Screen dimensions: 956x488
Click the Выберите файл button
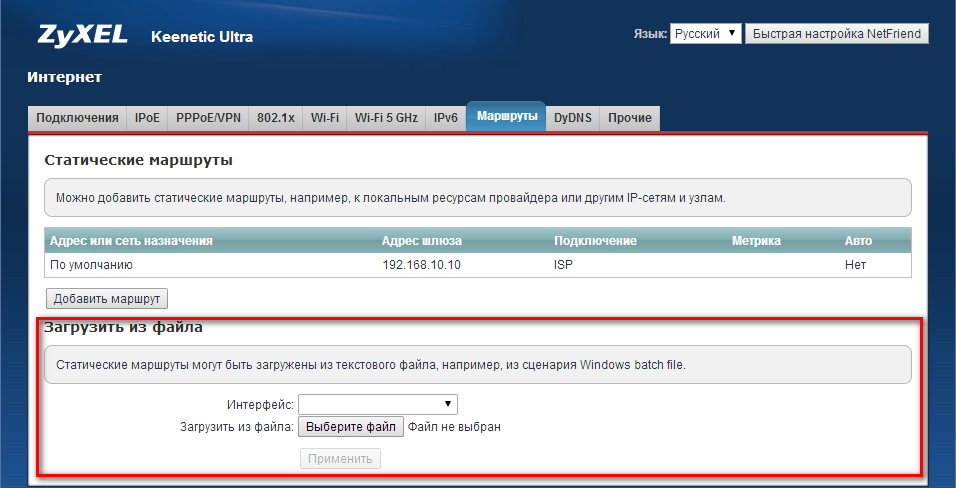pyautogui.click(x=350, y=427)
